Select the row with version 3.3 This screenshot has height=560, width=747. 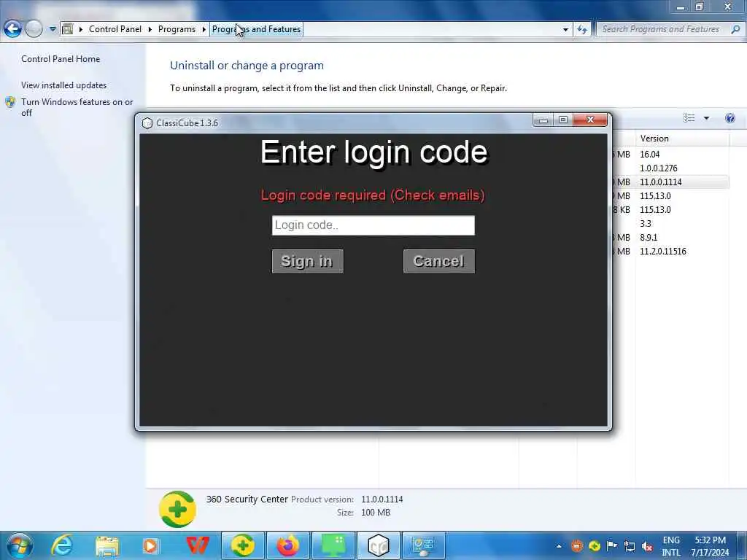[646, 223]
